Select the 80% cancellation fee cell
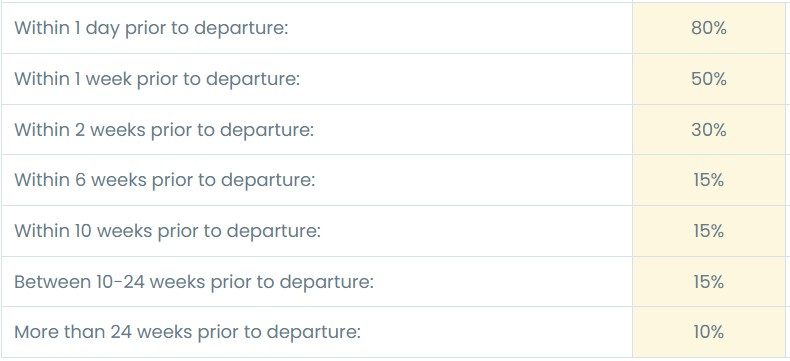This screenshot has height=361, width=790. coord(708,28)
